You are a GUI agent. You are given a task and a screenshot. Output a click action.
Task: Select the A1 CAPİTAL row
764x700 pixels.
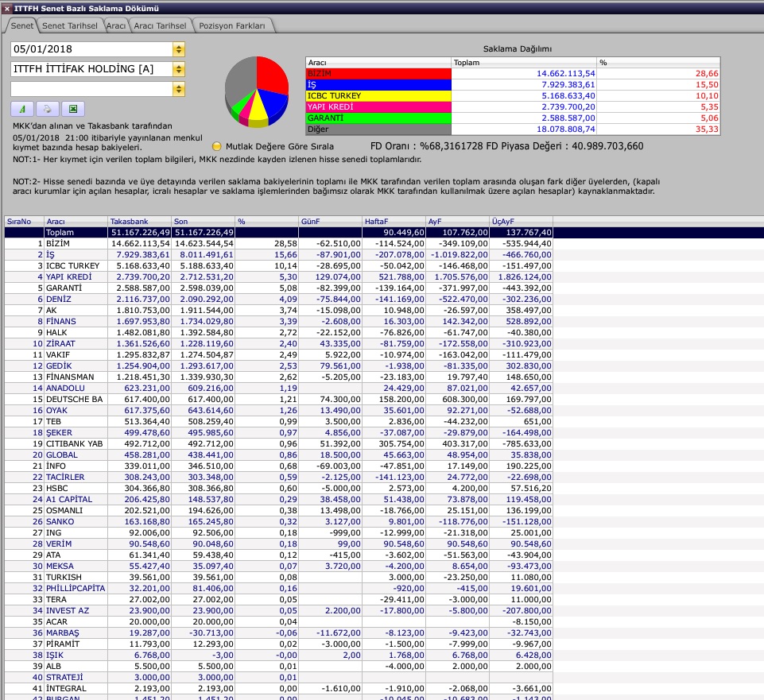coord(279,500)
